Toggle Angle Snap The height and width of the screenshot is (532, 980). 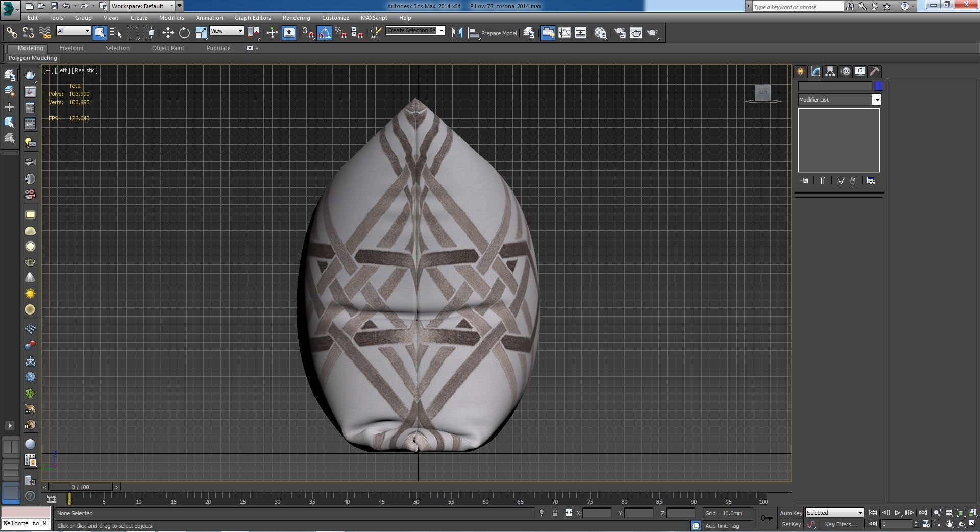325,33
